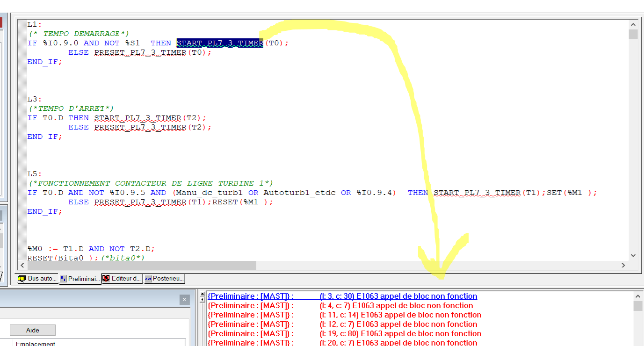Click the Editeur de données tab icon

click(106, 279)
